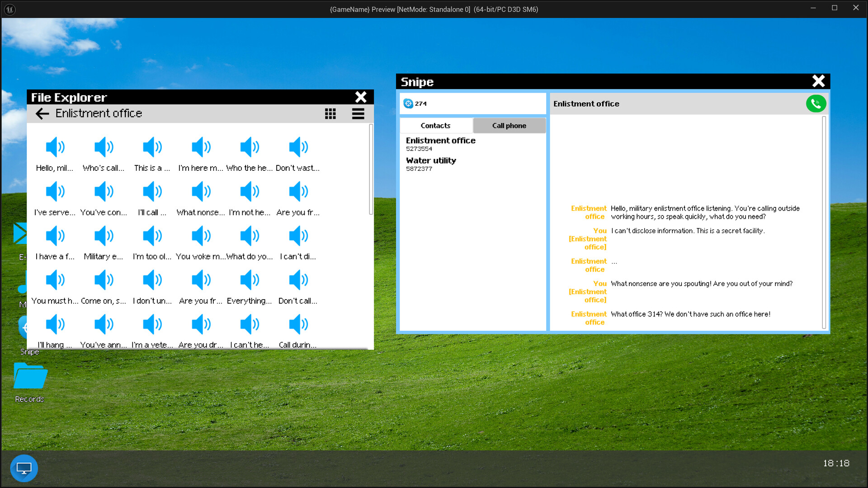
Task: Go back from Enlistment office folder
Action: (42, 113)
